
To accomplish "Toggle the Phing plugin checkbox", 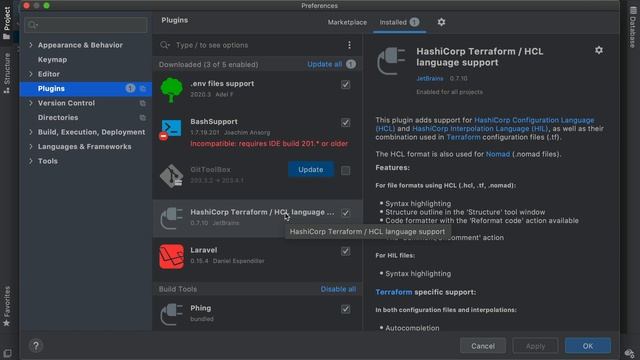I will pyautogui.click(x=345, y=309).
